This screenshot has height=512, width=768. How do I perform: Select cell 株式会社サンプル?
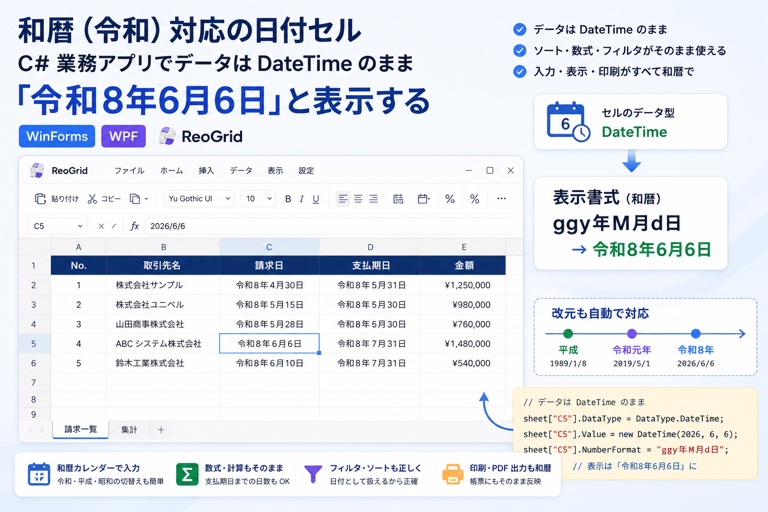click(163, 285)
